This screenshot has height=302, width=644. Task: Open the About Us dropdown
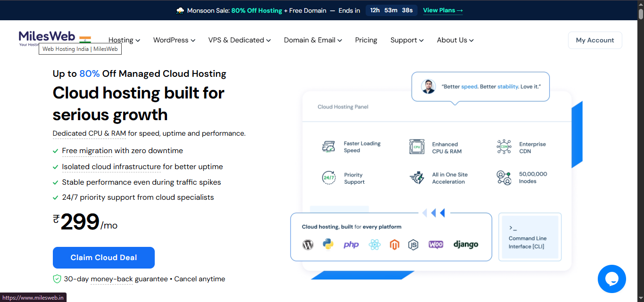455,40
